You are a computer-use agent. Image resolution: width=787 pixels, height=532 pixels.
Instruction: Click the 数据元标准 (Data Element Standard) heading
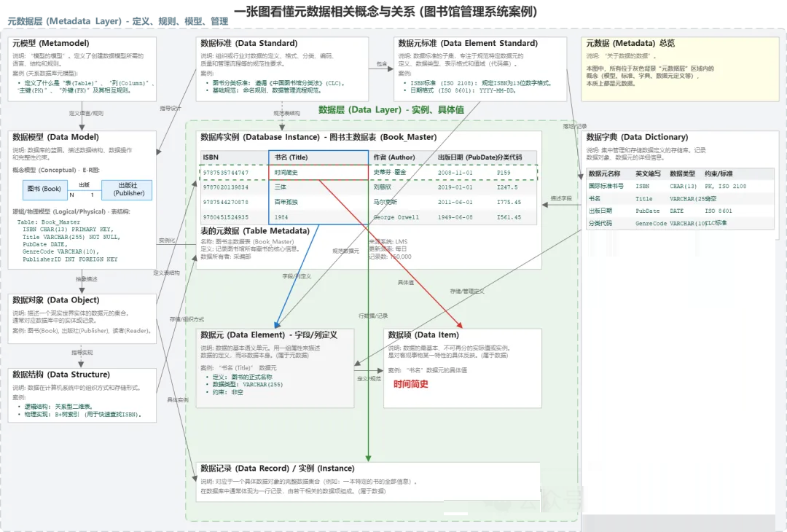[x=466, y=44]
